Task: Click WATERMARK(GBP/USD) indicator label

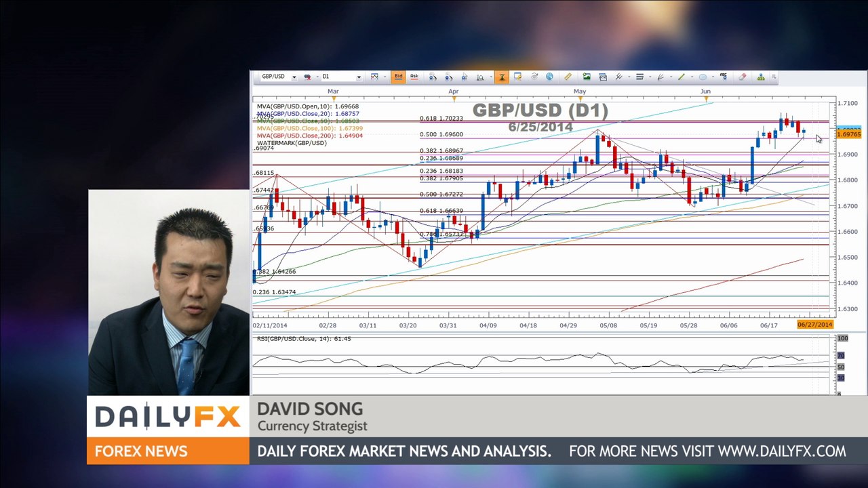Action: pos(292,143)
